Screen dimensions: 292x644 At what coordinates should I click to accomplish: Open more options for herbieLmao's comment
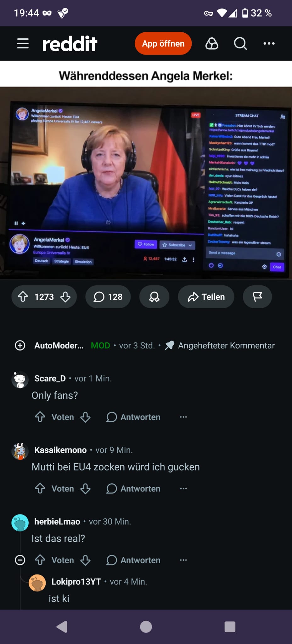(183, 560)
